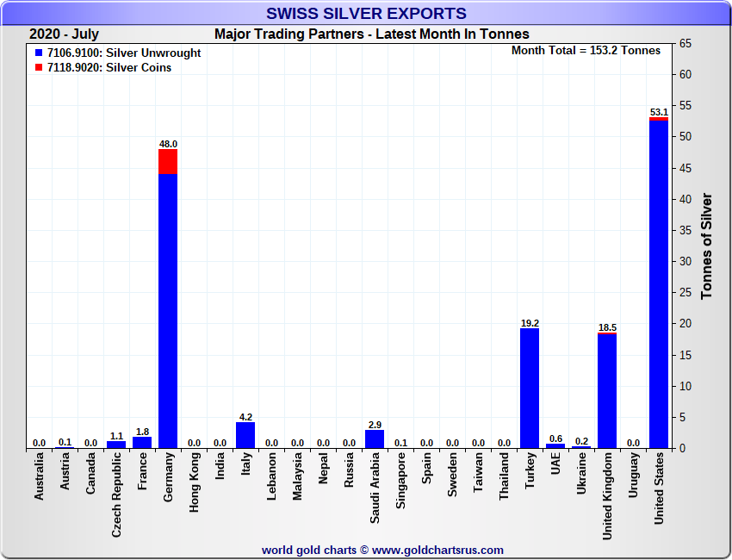Click the Hong Kong axis label

coord(194,485)
